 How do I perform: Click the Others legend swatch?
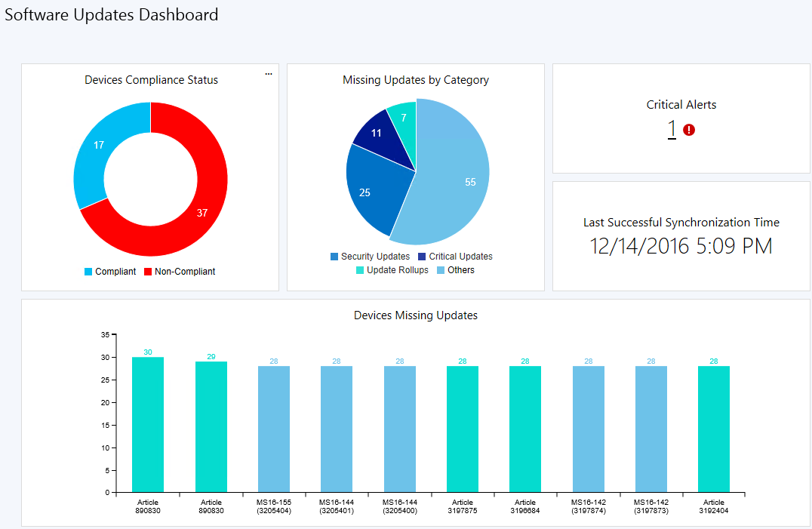(x=441, y=270)
